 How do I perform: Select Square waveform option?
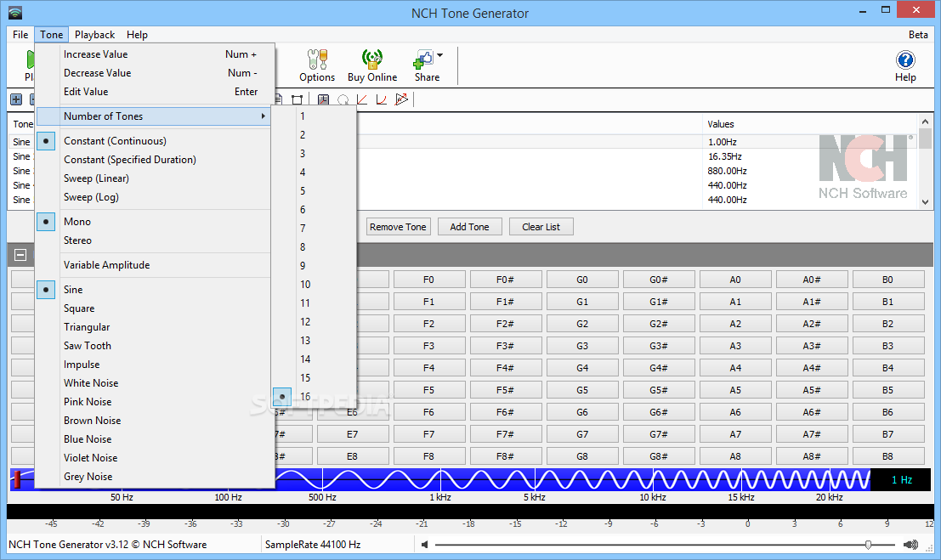(x=153, y=308)
